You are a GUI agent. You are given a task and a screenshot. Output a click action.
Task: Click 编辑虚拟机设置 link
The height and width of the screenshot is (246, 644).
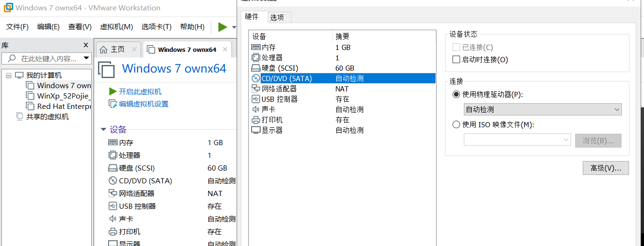click(x=143, y=104)
